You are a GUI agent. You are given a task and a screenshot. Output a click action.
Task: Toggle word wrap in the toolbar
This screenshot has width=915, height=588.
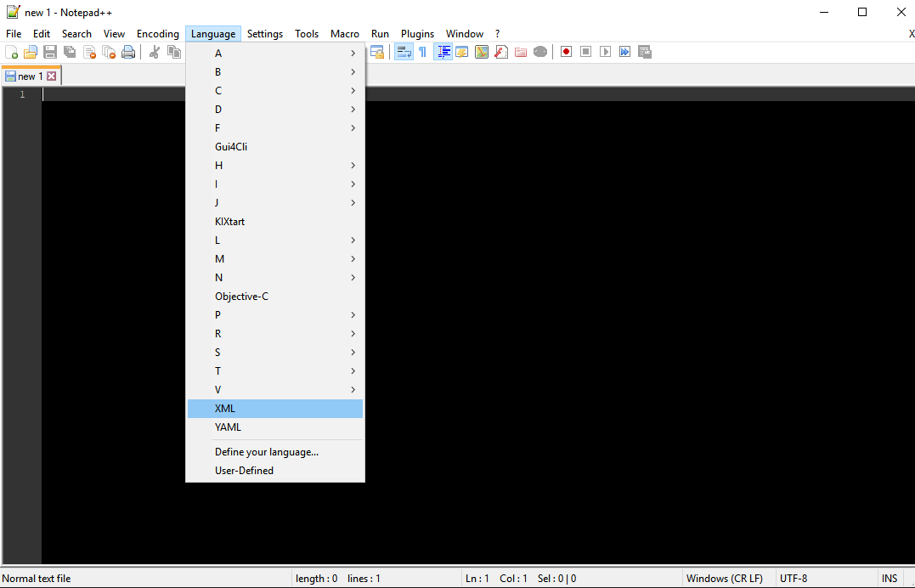coord(403,52)
